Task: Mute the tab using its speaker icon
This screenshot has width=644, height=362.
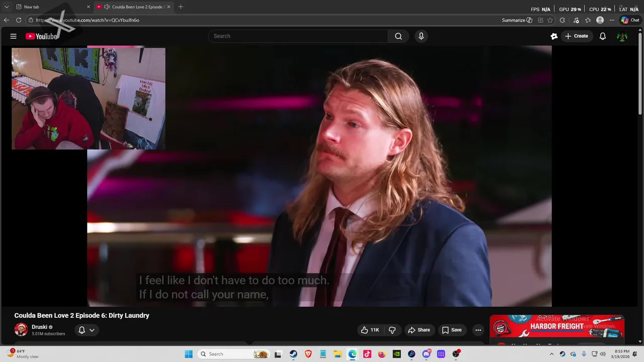Action: pyautogui.click(x=107, y=7)
